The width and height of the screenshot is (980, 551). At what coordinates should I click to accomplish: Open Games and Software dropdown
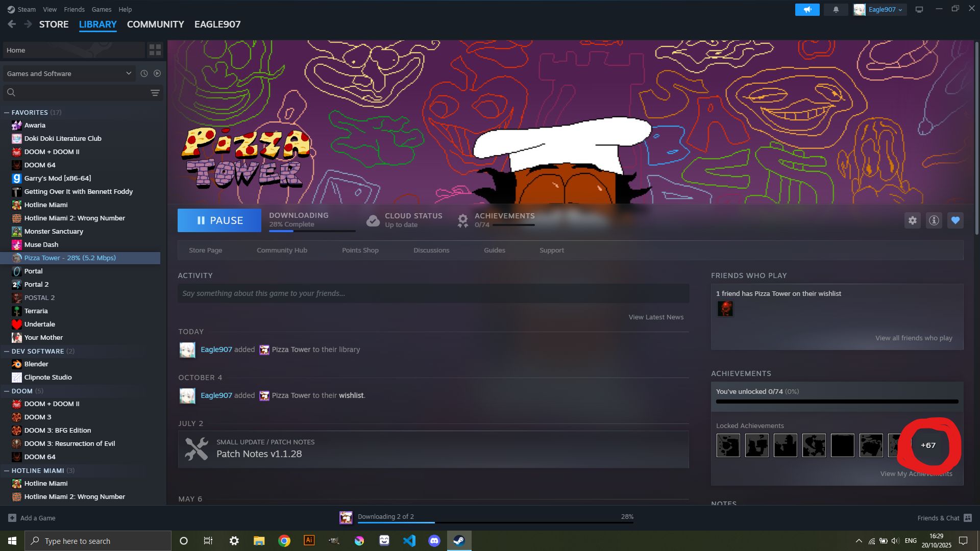[x=69, y=73]
